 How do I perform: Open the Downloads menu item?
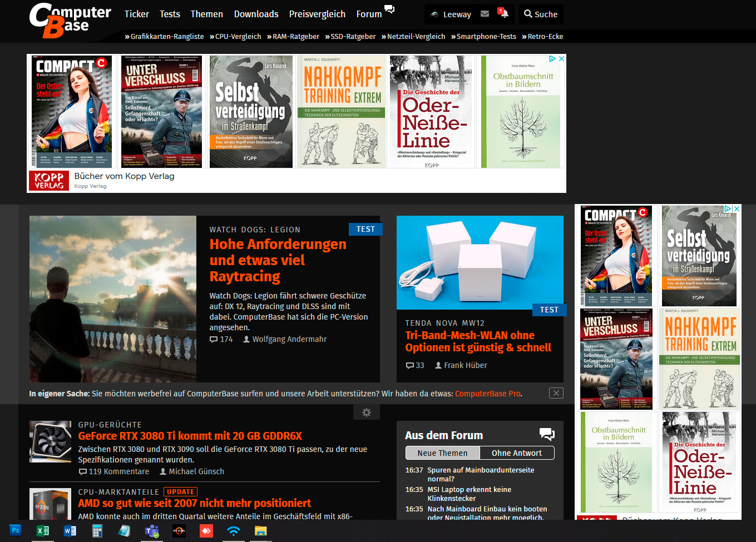256,14
